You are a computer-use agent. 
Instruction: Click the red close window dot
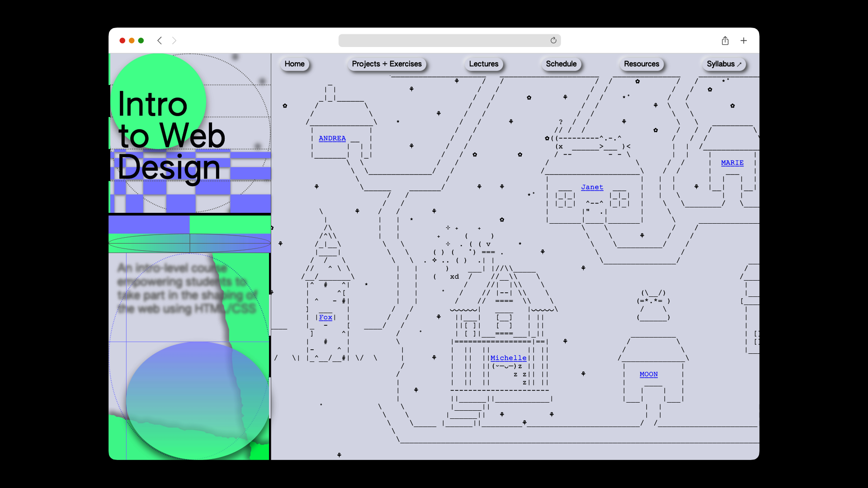click(122, 41)
